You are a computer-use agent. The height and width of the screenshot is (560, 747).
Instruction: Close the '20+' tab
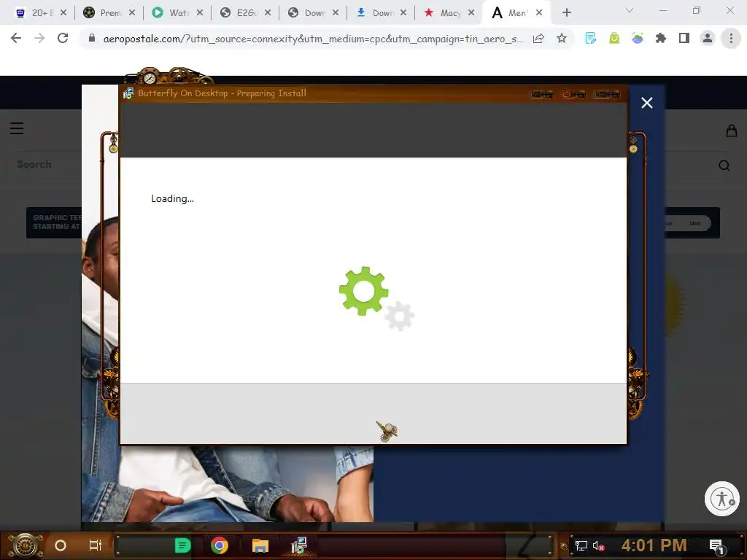coord(63,13)
